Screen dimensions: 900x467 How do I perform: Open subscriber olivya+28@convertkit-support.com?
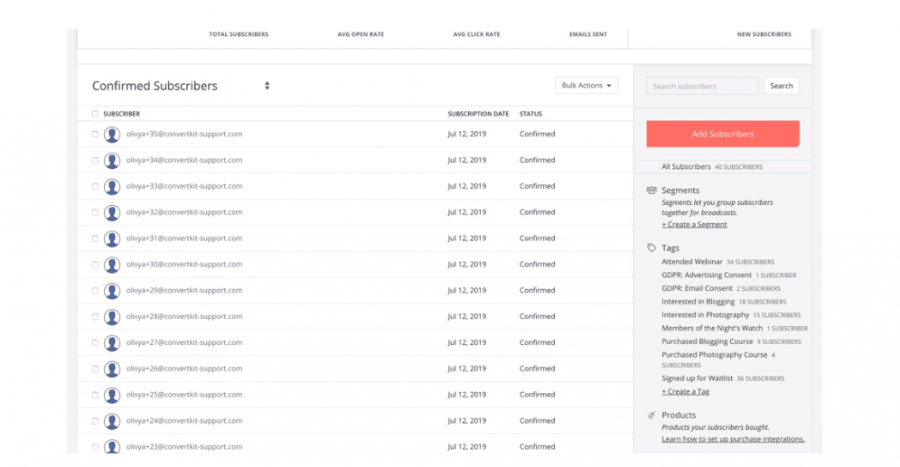coord(184,317)
